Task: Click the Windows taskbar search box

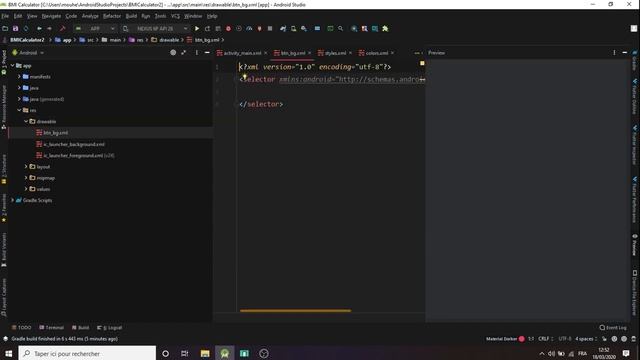Action: (x=87, y=353)
